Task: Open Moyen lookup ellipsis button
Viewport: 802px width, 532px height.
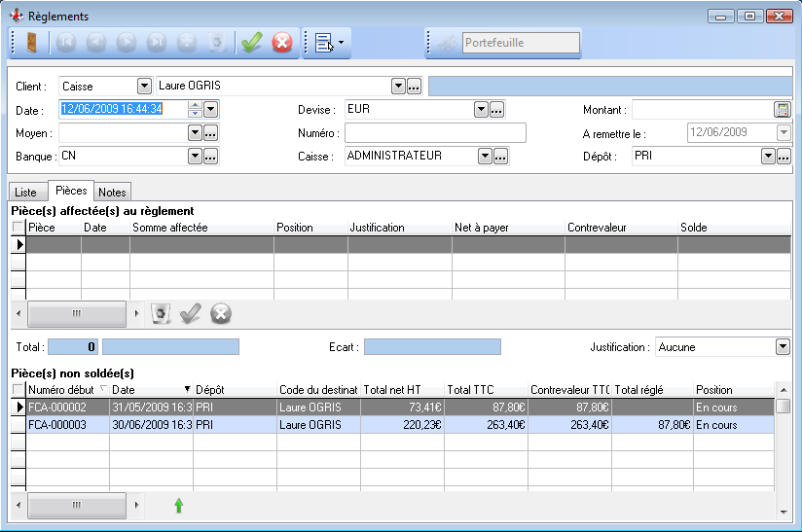Action: pyautogui.click(x=211, y=133)
